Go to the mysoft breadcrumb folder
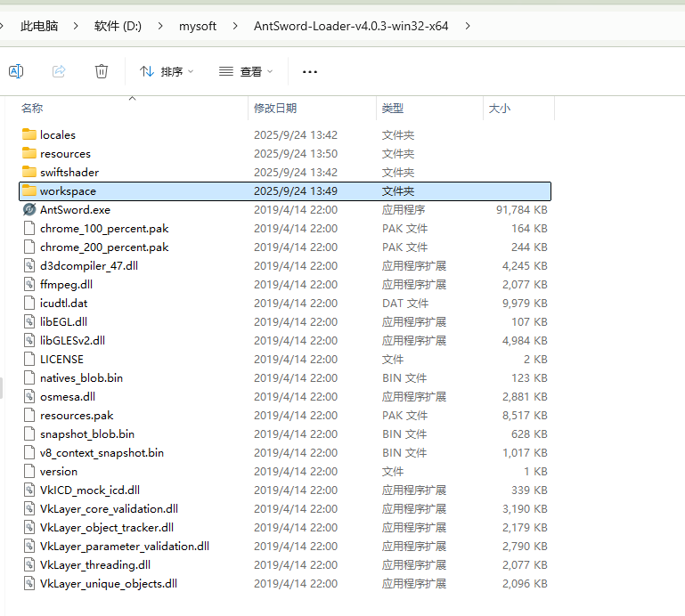Viewport: 685px width, 616px height. pyautogui.click(x=198, y=27)
